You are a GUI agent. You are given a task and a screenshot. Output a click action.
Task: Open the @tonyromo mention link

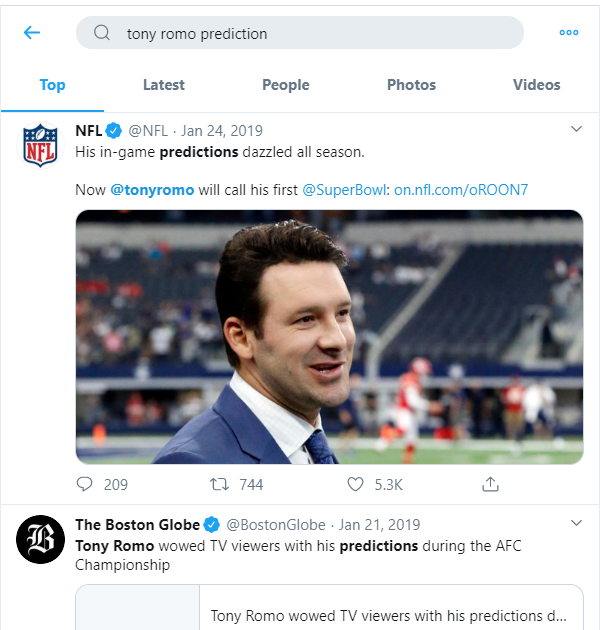tap(150, 188)
